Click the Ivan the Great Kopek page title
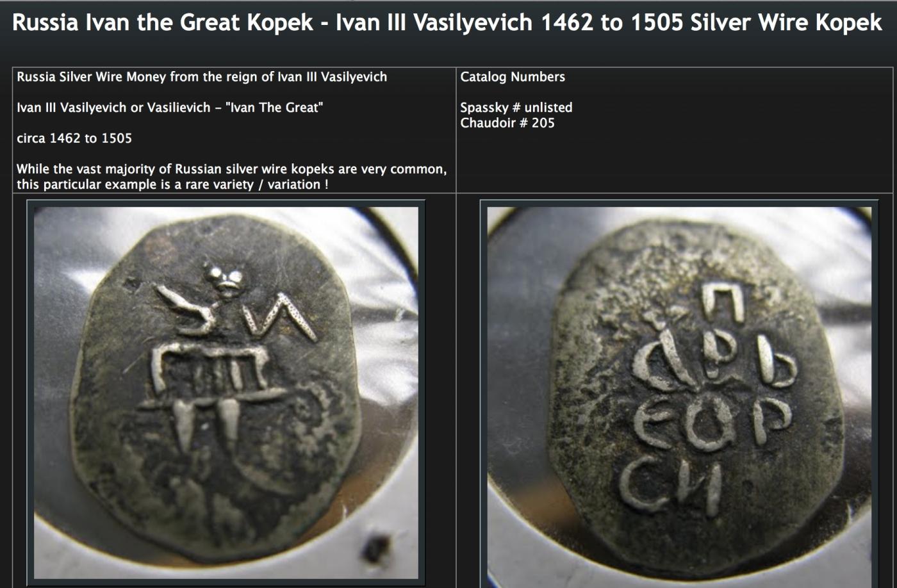Image resolution: width=897 pixels, height=588 pixels. pyautogui.click(x=447, y=22)
